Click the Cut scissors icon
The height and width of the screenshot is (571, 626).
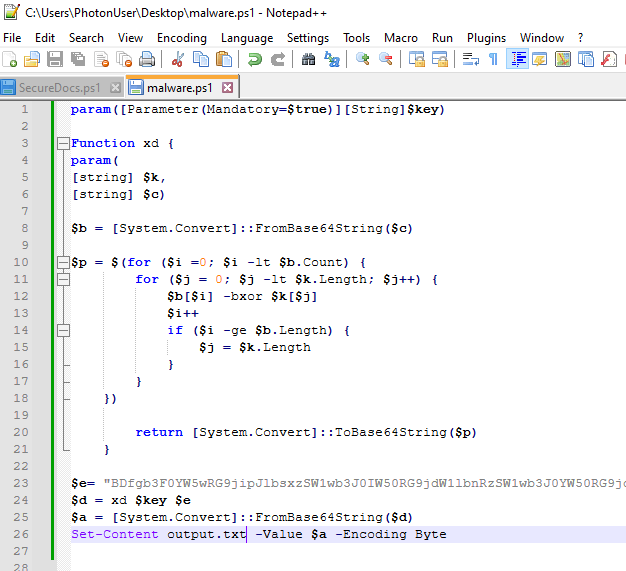(x=177, y=60)
